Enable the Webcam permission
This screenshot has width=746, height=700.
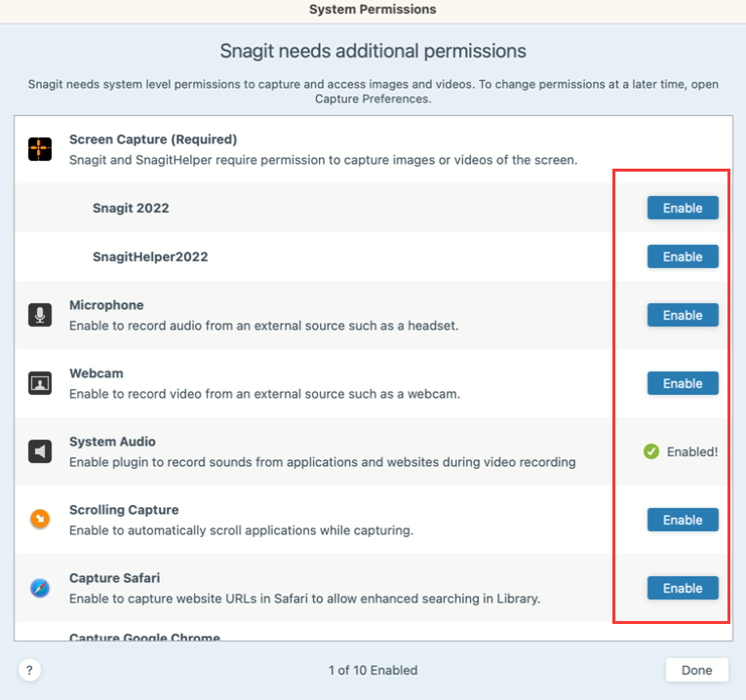(683, 383)
